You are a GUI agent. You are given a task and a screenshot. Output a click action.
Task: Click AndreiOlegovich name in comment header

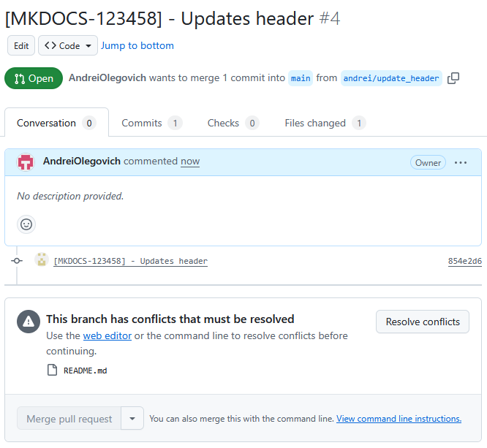82,161
